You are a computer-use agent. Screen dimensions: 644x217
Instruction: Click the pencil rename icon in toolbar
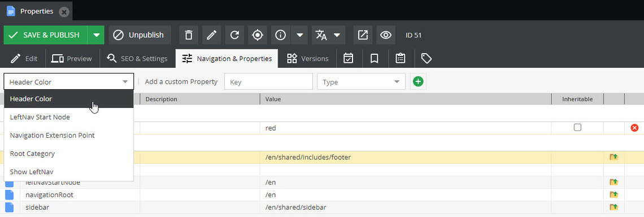click(x=211, y=35)
